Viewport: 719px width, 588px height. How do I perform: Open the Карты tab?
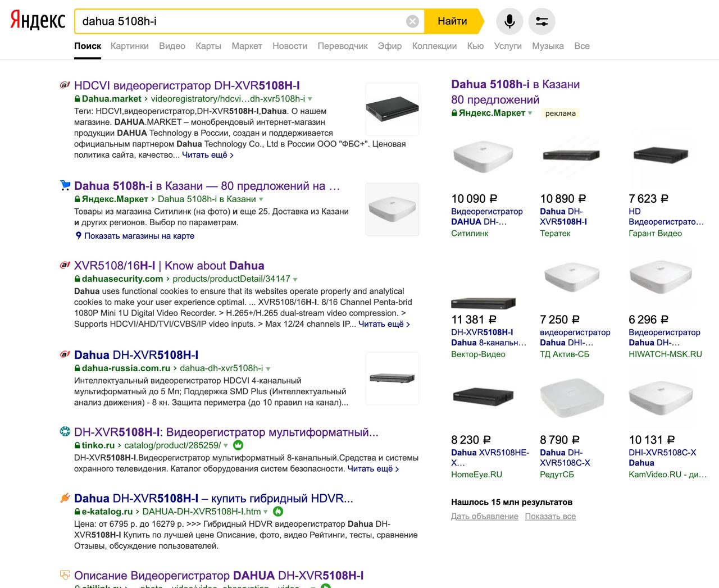pos(208,46)
